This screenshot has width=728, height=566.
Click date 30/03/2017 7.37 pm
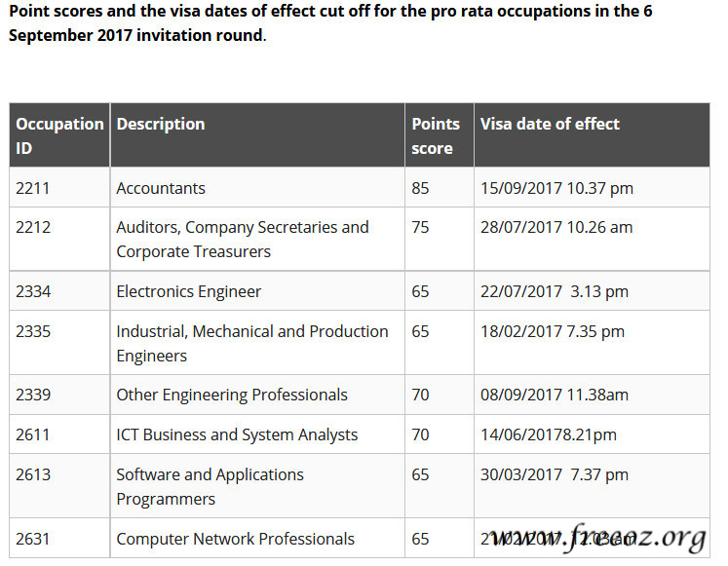pyautogui.click(x=555, y=475)
